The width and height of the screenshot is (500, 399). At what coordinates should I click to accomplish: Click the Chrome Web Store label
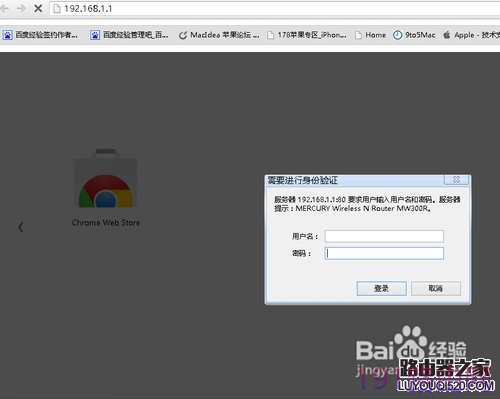[x=106, y=223]
